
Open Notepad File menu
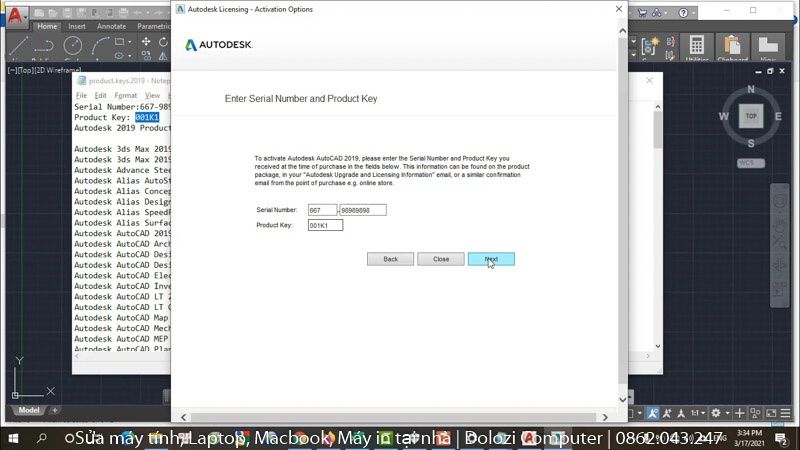pyautogui.click(x=81, y=95)
